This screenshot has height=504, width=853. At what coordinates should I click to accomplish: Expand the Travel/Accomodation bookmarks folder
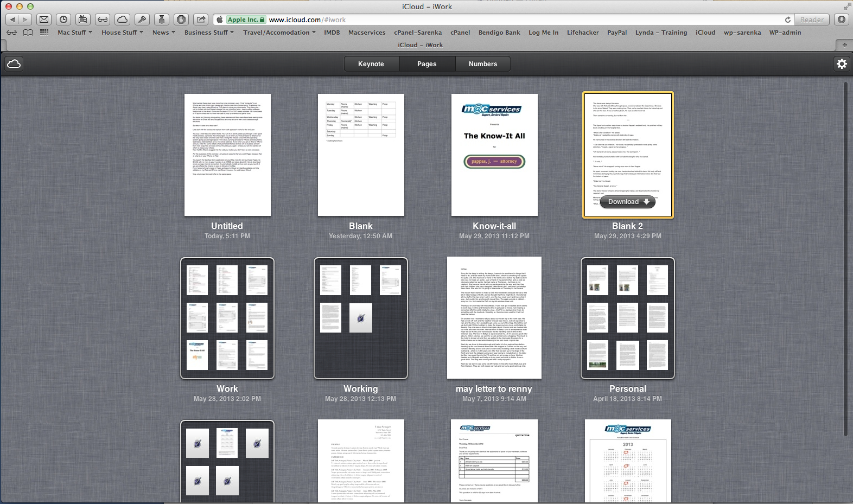tap(279, 33)
